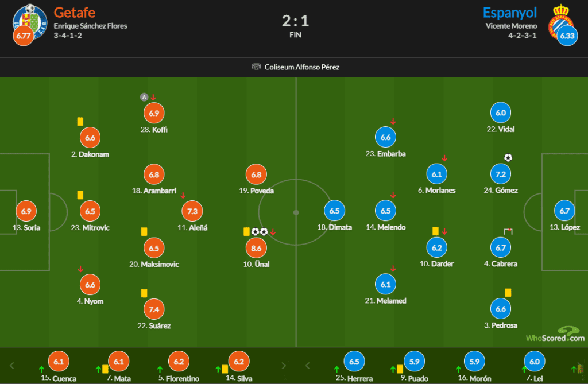Screen dimensions: 588x384
Task: Open Gómez's 7.2 rating circle
Action: click(501, 174)
